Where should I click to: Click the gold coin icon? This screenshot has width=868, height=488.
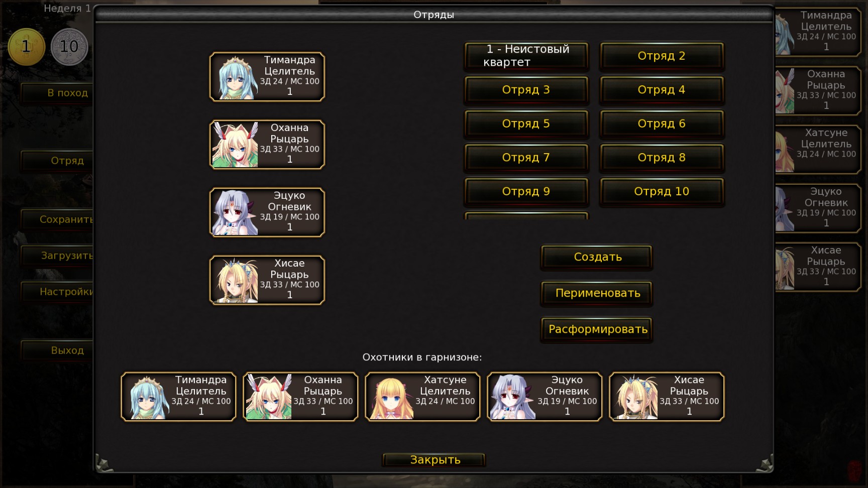(x=26, y=47)
